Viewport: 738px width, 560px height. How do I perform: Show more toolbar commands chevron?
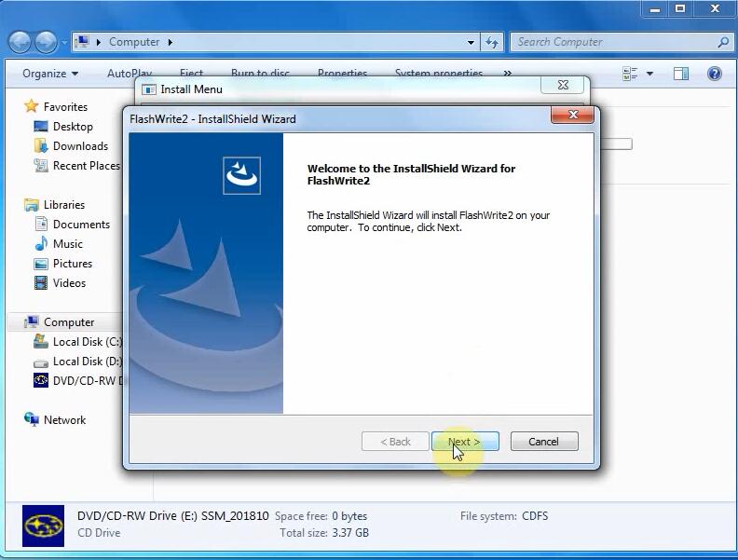507,74
